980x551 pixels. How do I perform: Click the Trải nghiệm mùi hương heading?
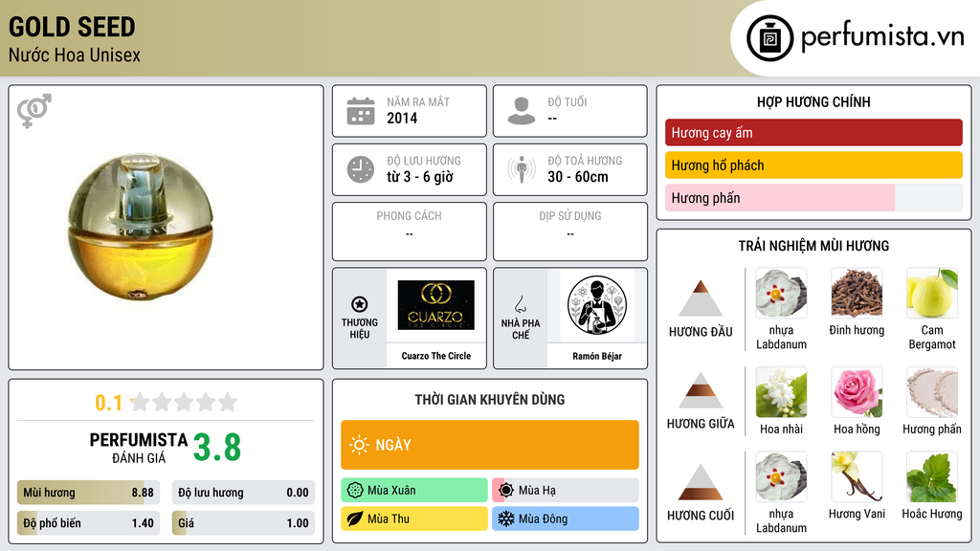click(813, 246)
